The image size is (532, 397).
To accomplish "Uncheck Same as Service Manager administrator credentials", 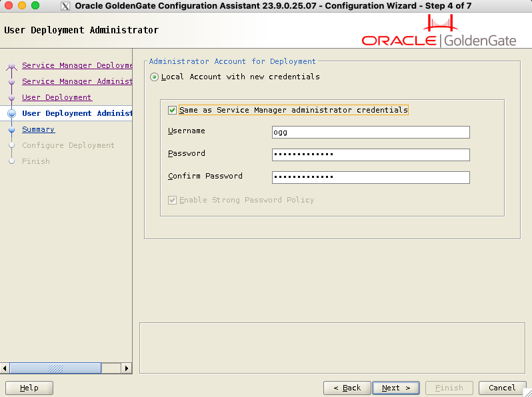I will (173, 110).
